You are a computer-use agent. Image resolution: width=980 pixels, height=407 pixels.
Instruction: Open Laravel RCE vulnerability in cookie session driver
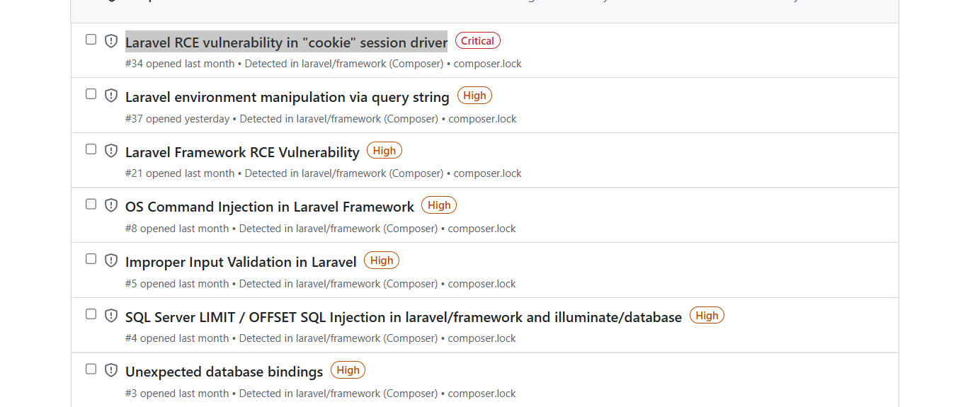[287, 42]
